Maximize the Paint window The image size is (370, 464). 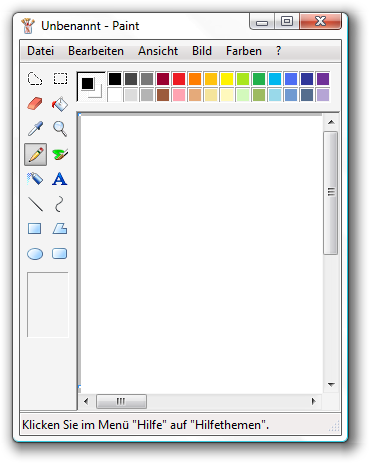click(287, 22)
